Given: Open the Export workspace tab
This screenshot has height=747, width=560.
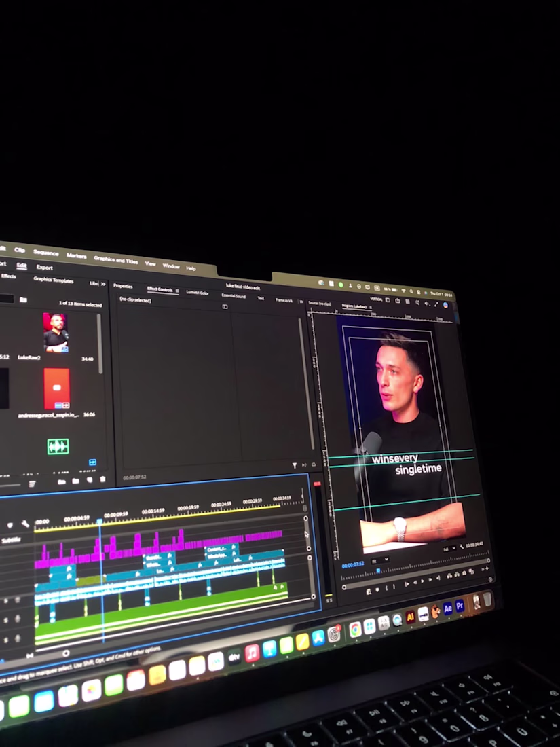Looking at the screenshot, I should coord(44,268).
